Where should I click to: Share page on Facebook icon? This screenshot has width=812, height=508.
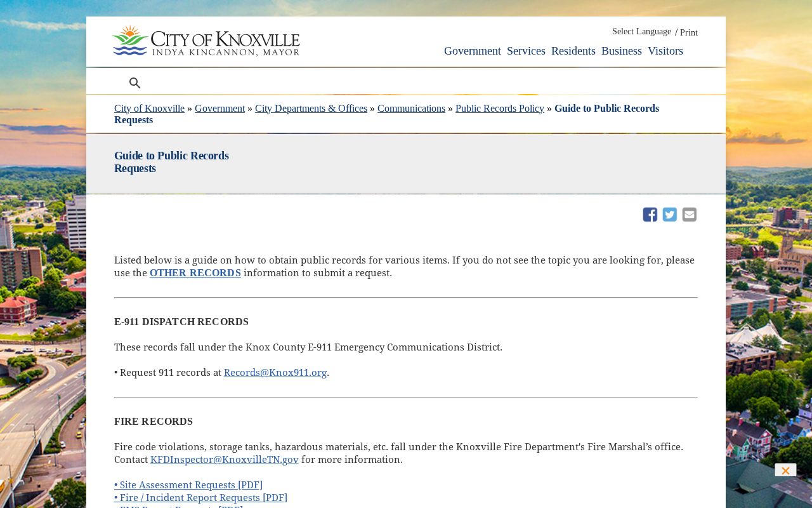(650, 215)
